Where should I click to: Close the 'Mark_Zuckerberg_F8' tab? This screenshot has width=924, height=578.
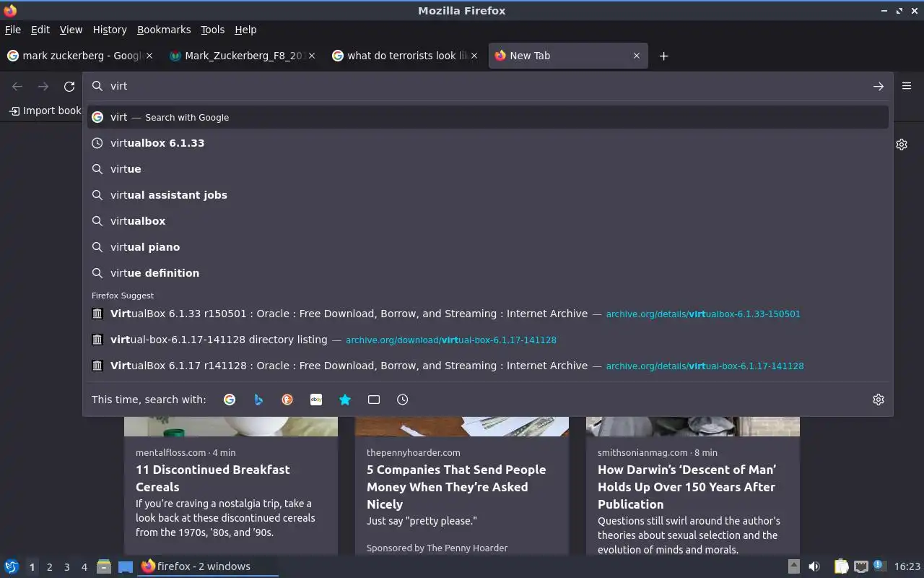pos(312,56)
